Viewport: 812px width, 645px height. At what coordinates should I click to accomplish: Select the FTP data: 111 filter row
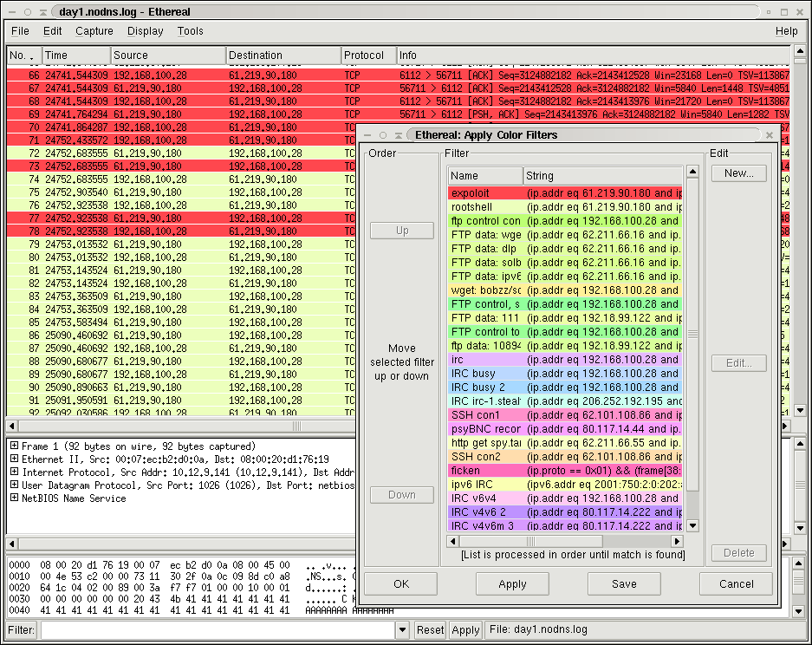click(x=565, y=318)
